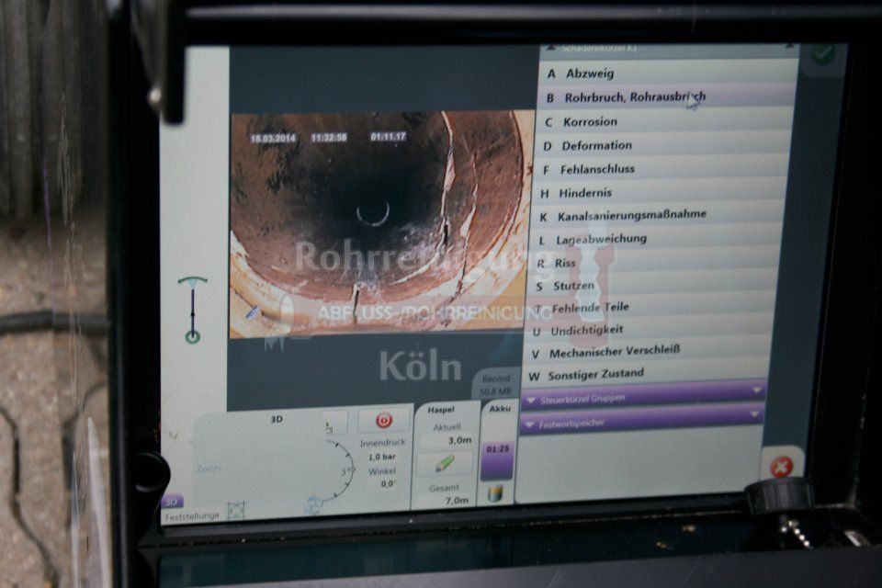Pick D Deformation damage code
Image resolution: width=882 pixels, height=588 pixels.
(662, 146)
